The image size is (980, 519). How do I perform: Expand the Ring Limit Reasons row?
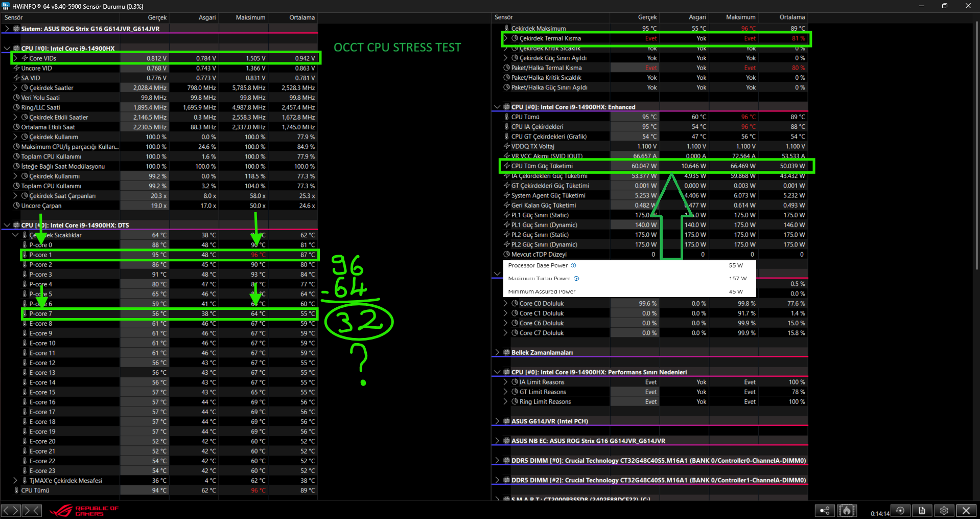click(506, 402)
